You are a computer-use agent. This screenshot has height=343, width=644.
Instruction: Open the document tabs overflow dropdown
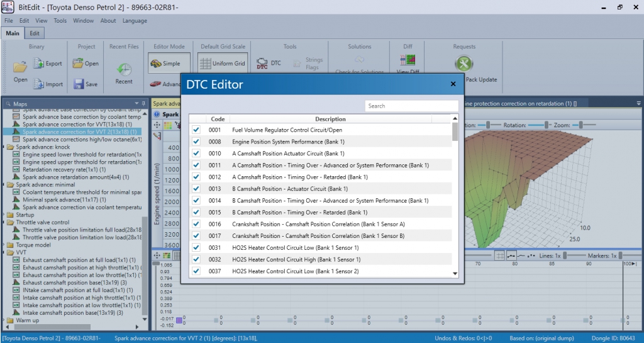[x=639, y=103]
